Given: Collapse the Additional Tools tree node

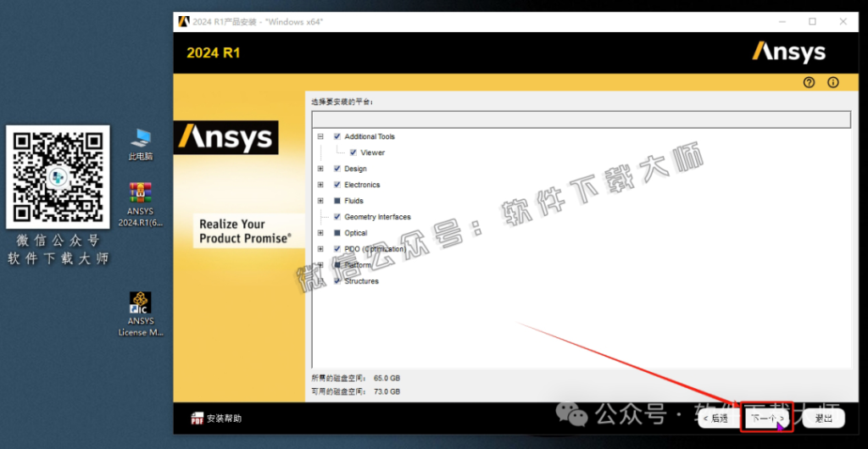Looking at the screenshot, I should 320,136.
